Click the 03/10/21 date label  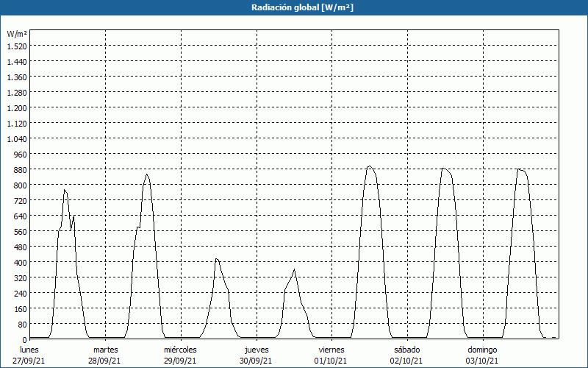(x=482, y=361)
